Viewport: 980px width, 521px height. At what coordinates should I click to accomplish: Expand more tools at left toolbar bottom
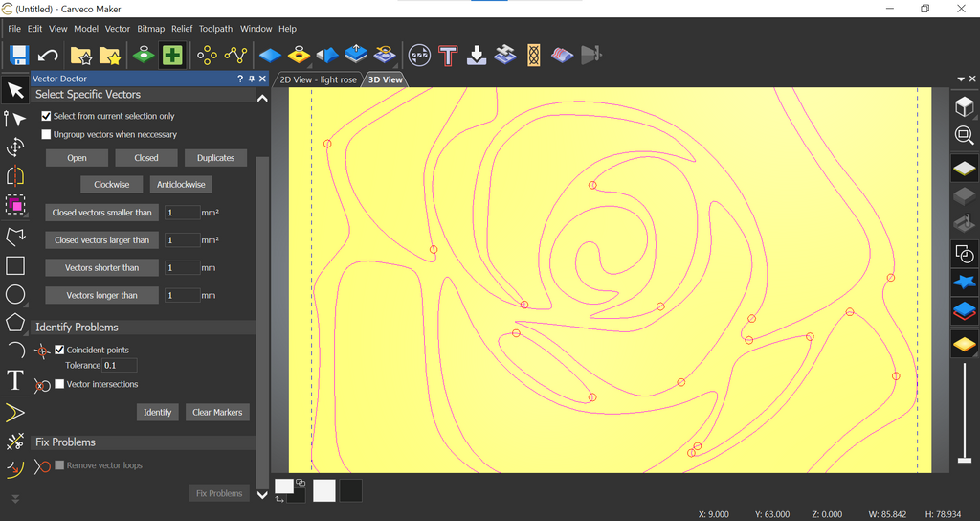15,499
